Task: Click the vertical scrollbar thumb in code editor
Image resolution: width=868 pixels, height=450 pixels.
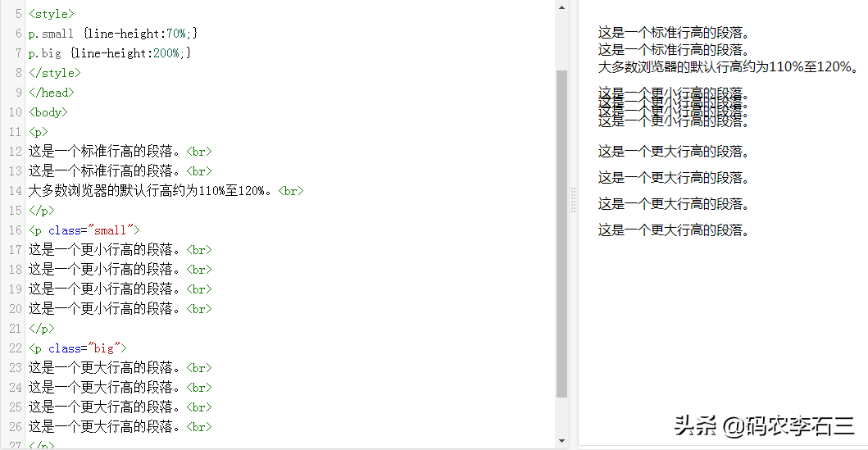Action: (562, 234)
